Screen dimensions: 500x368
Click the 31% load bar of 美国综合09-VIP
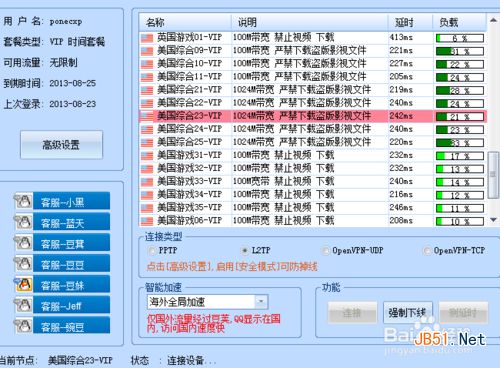point(460,51)
